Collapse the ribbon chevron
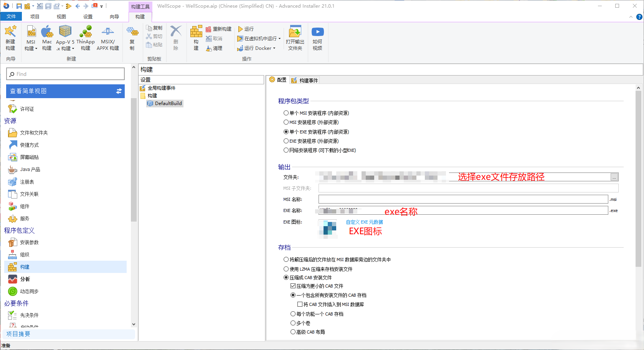Screen dimensions: 644x350 tap(631, 17)
